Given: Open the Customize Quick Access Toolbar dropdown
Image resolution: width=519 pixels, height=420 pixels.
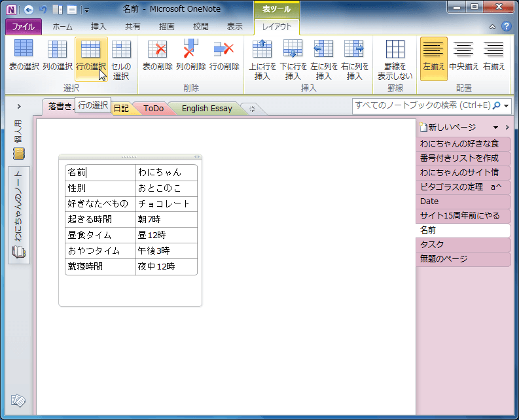Looking at the screenshot, I should 86,10.
